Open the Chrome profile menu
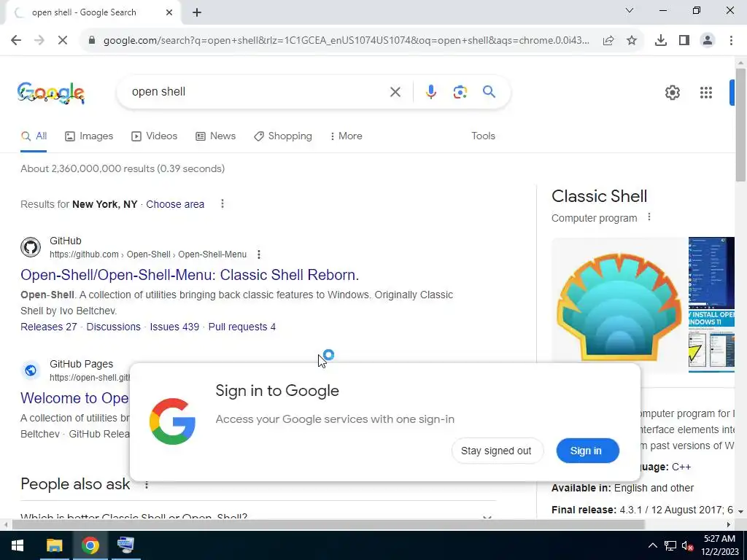 [x=708, y=41]
